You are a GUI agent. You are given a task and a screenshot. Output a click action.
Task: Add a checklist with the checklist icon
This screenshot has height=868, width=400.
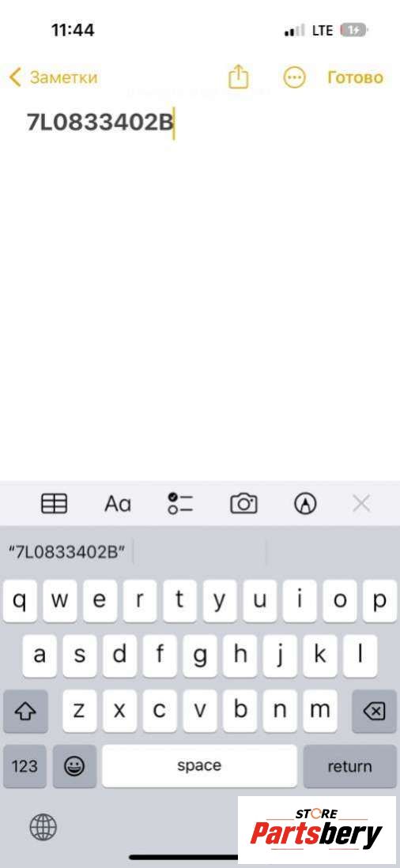click(x=180, y=503)
